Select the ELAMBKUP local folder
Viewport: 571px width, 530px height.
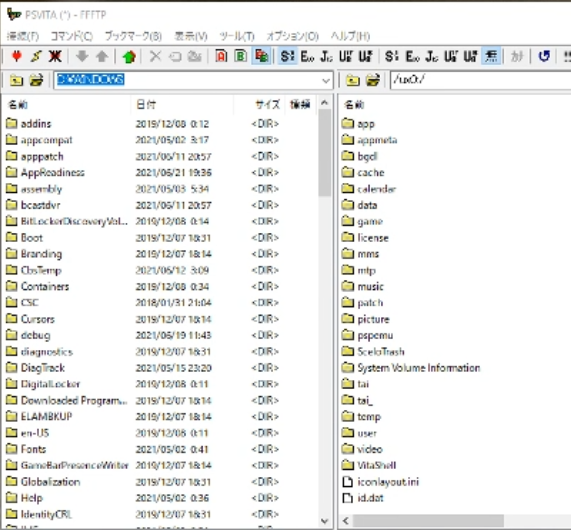pos(39,417)
